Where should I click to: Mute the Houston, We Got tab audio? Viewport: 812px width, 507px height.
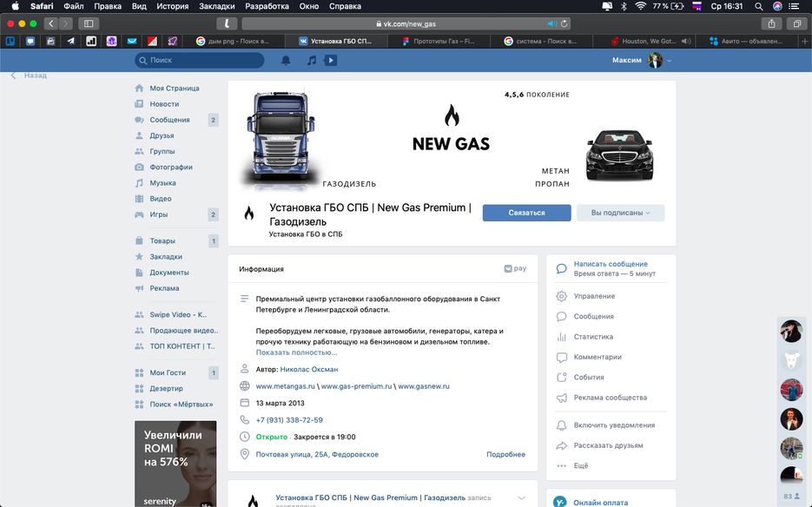[x=686, y=41]
